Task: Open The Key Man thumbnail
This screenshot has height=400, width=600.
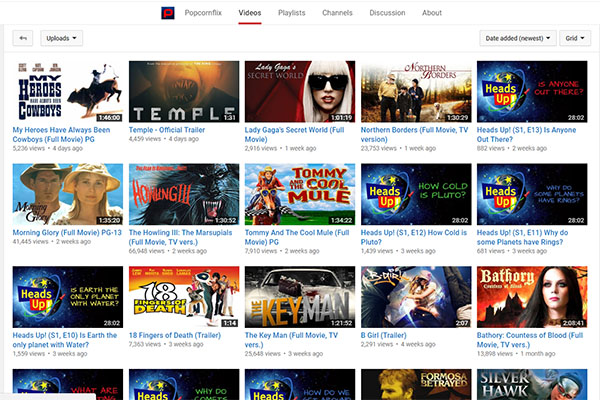Action: (300, 297)
